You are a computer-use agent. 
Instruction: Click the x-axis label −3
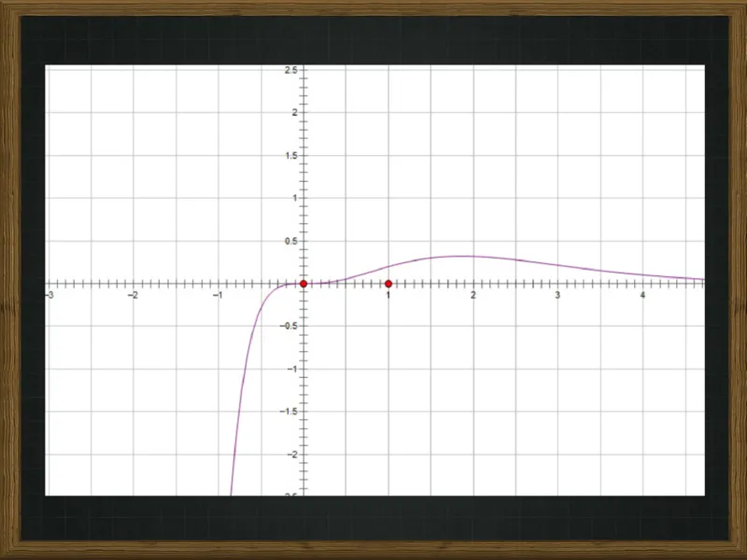tap(49, 295)
